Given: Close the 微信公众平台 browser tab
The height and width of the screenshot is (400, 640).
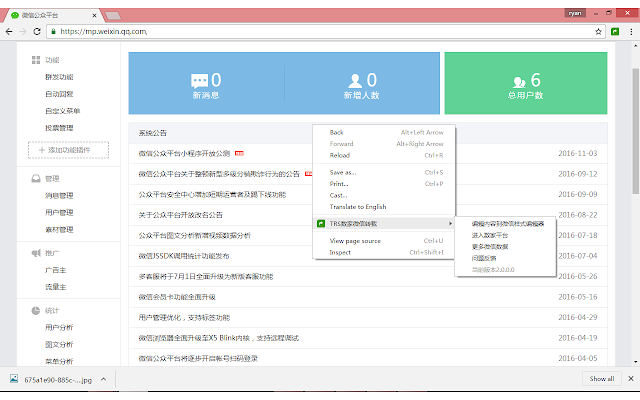Looking at the screenshot, I should 94,15.
